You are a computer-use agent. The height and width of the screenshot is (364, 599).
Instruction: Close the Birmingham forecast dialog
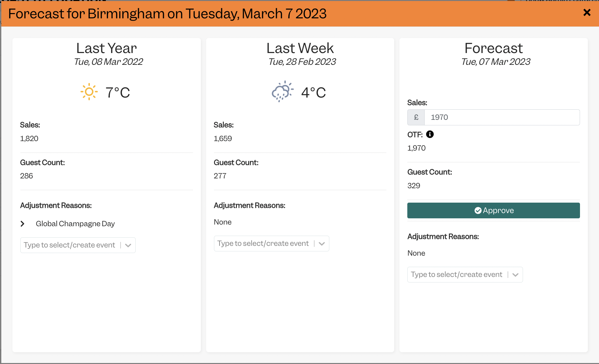pos(587,12)
